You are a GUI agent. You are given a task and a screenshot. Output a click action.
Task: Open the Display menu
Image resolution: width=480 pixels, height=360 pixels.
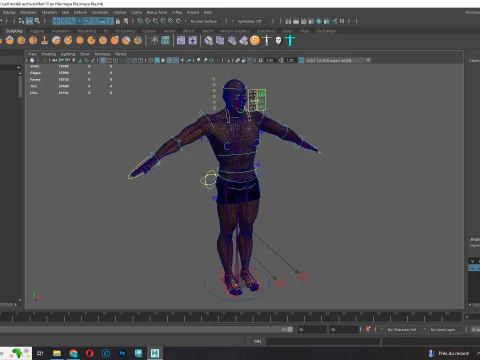[9, 12]
